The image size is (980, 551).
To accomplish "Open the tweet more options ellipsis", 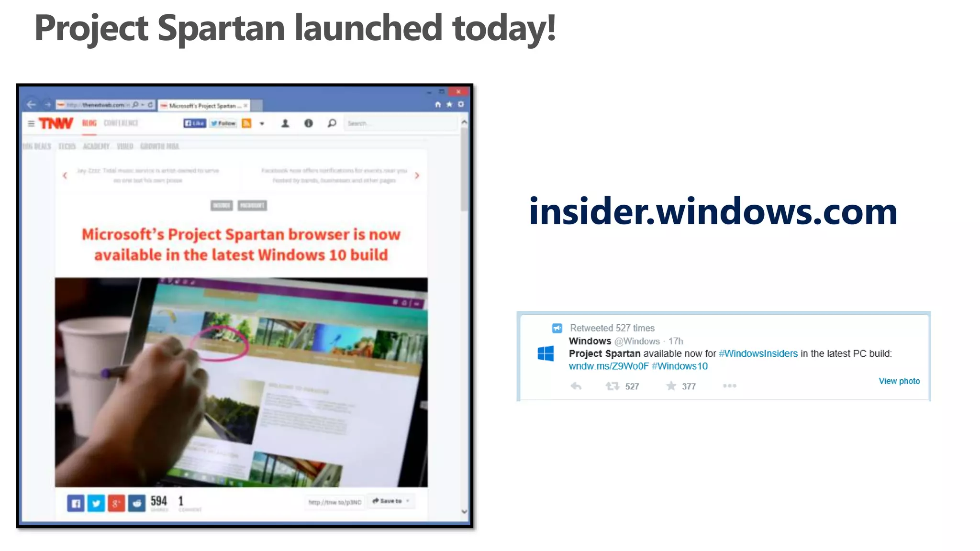I will click(730, 386).
